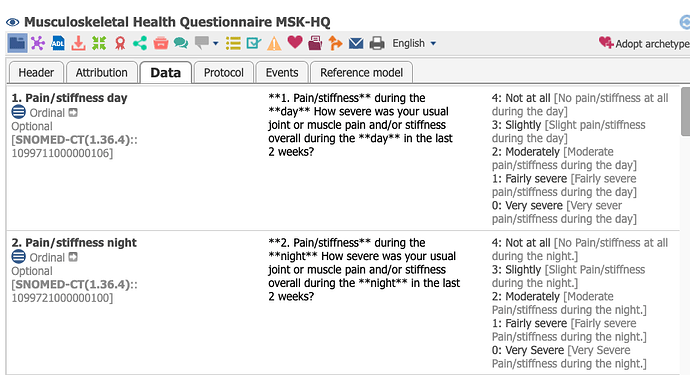Screen dimensions: 690x375
Task: Toggle the eye icon beside archetype title
Action: coord(12,22)
